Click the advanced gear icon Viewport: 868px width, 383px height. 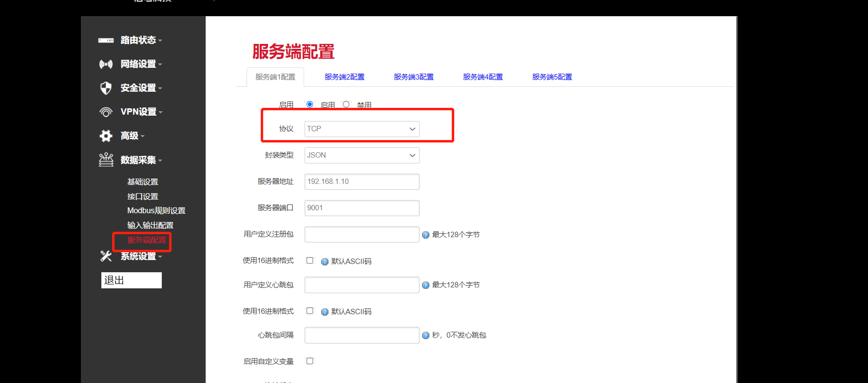106,136
